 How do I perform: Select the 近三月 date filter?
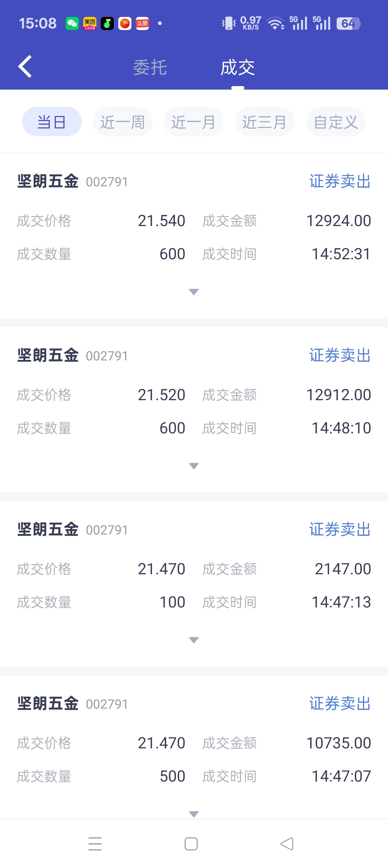[265, 121]
